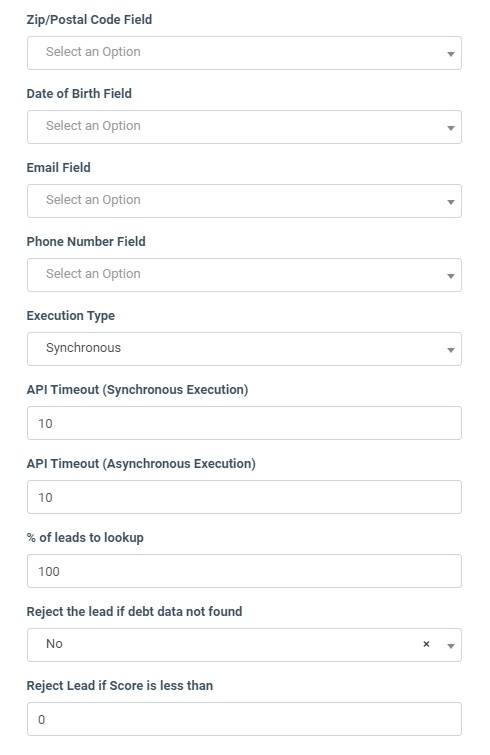Click the Phone Number Field label
Screen dimensions: 490x755
(86, 242)
